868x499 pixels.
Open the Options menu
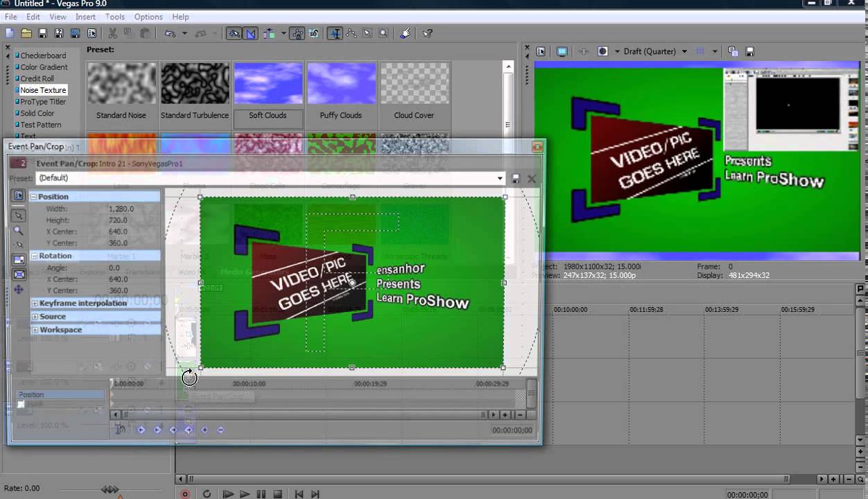point(148,17)
